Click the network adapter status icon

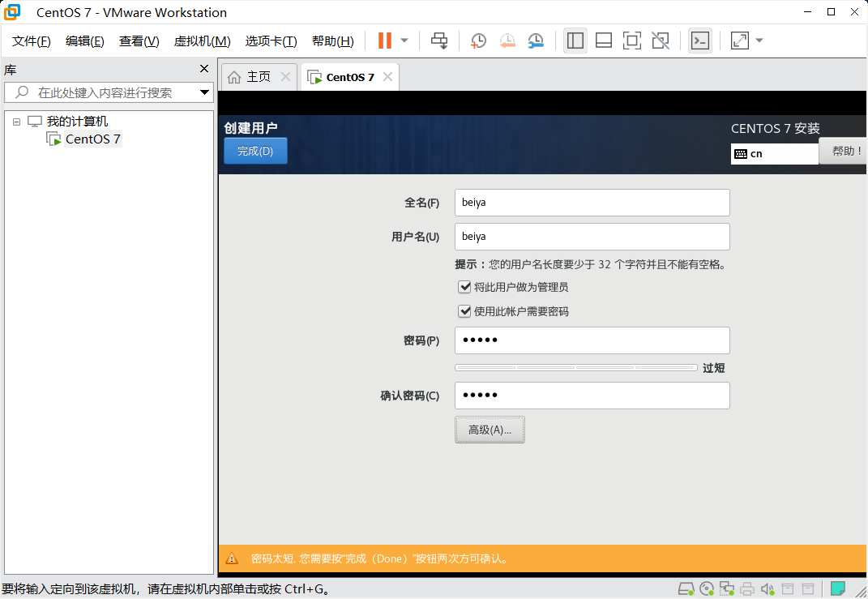[x=727, y=588]
